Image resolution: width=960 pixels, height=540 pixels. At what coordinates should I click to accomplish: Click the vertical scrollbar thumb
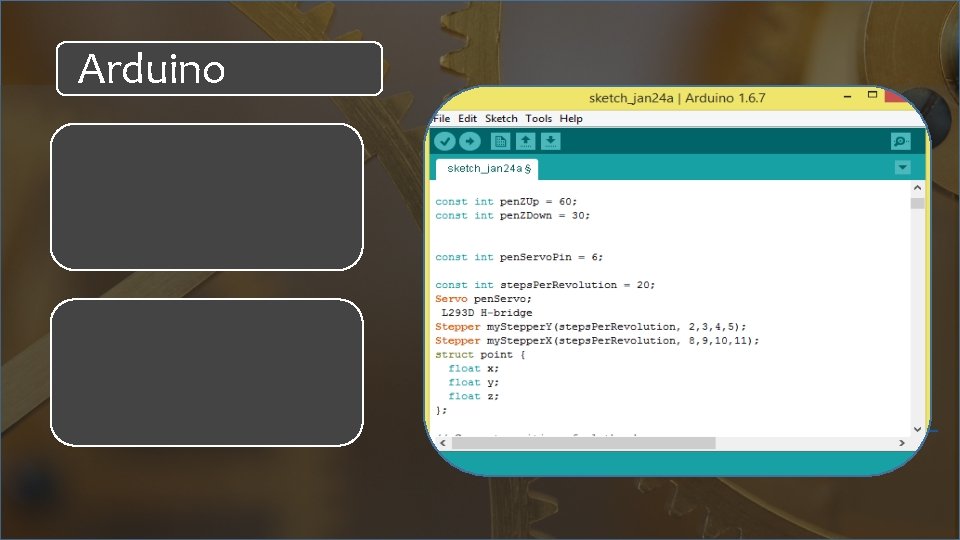(917, 203)
